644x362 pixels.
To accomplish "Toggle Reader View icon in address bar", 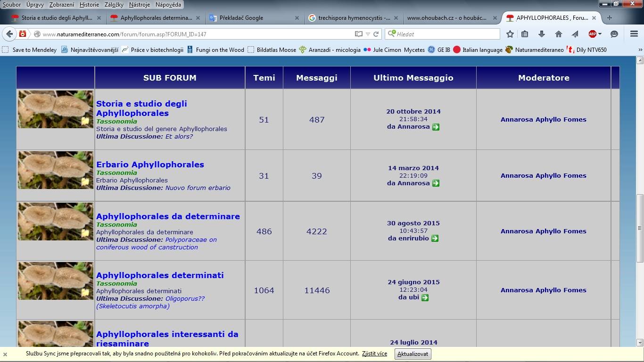I will pos(359,34).
